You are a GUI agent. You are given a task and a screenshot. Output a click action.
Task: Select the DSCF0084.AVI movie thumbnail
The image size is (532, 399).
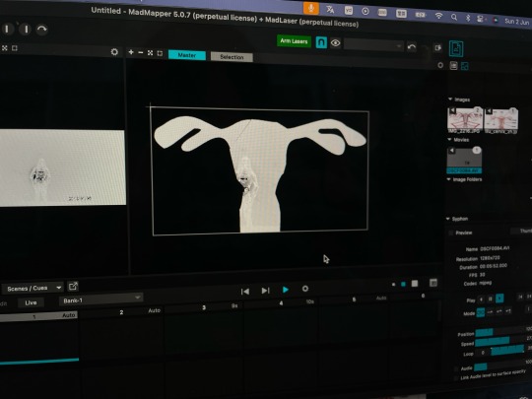coord(464,161)
